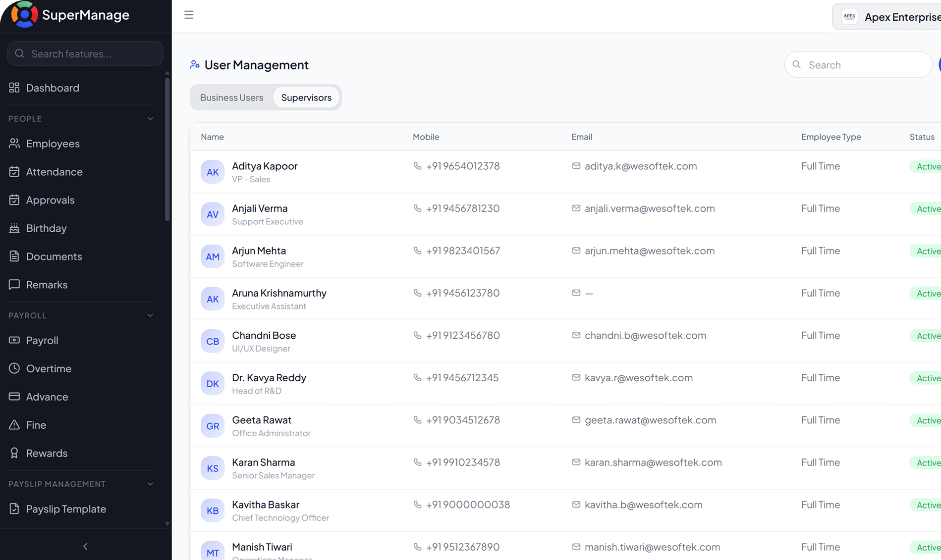Image resolution: width=941 pixels, height=560 pixels.
Task: Click email manish.tiwari@wesoftek.com
Action: 652,547
